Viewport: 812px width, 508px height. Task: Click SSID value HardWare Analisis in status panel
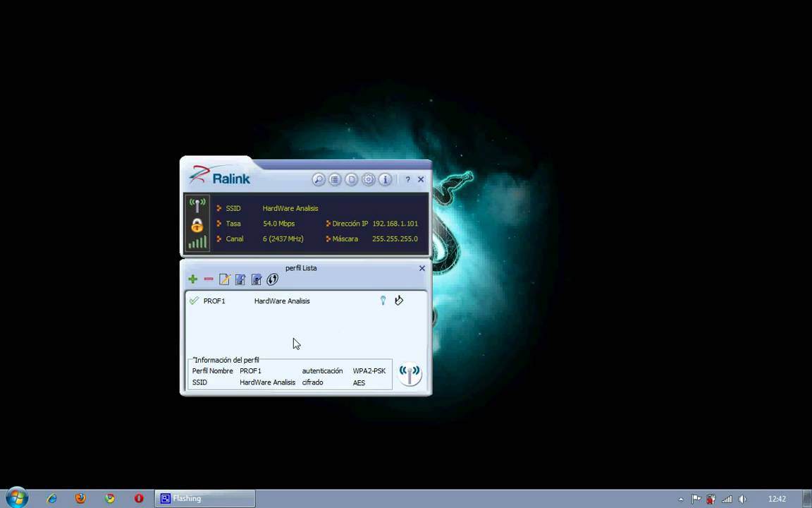[x=290, y=208]
